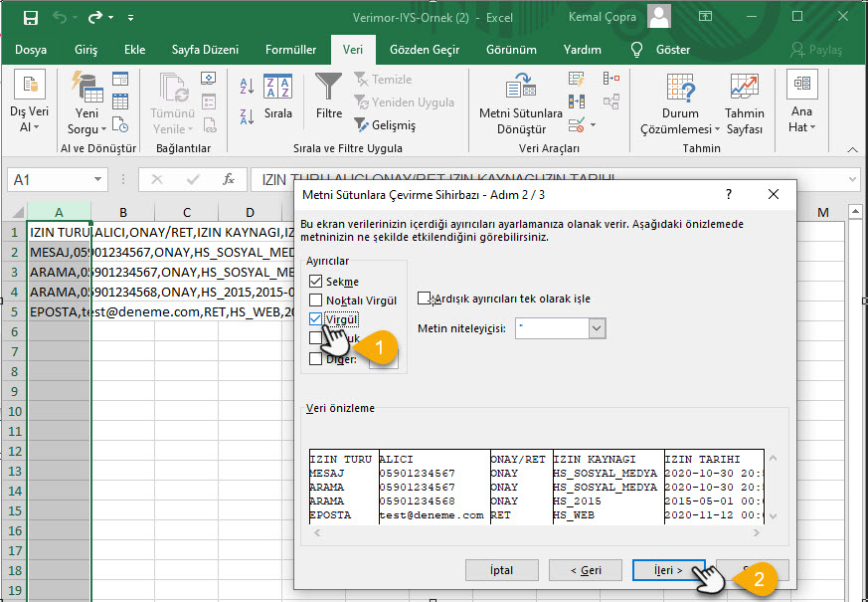Switch to the Giriş tab
The image size is (868, 602).
86,50
